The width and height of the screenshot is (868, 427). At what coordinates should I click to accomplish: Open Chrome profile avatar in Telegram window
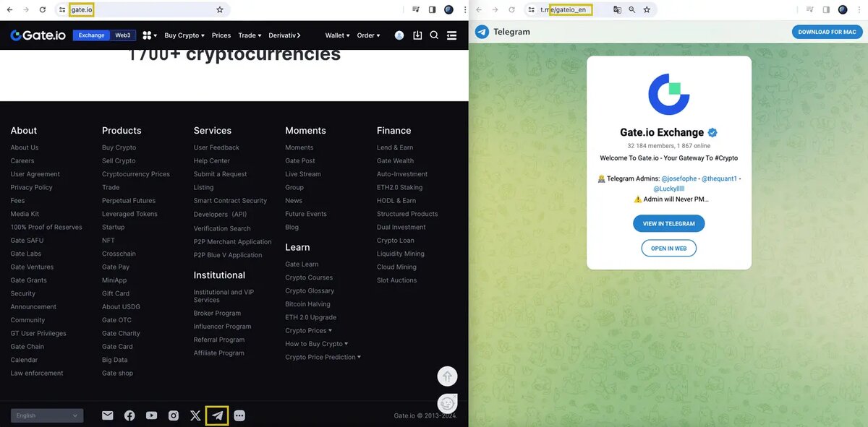(x=843, y=9)
